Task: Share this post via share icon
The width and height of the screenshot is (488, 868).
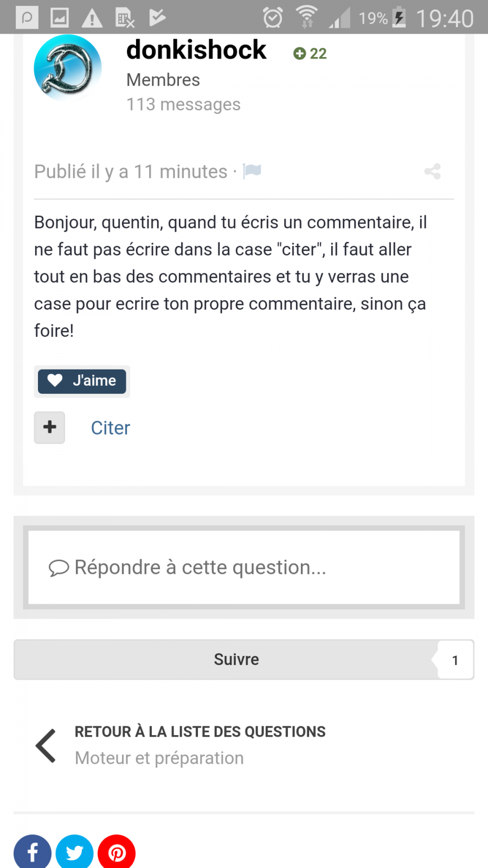Action: pos(432,172)
